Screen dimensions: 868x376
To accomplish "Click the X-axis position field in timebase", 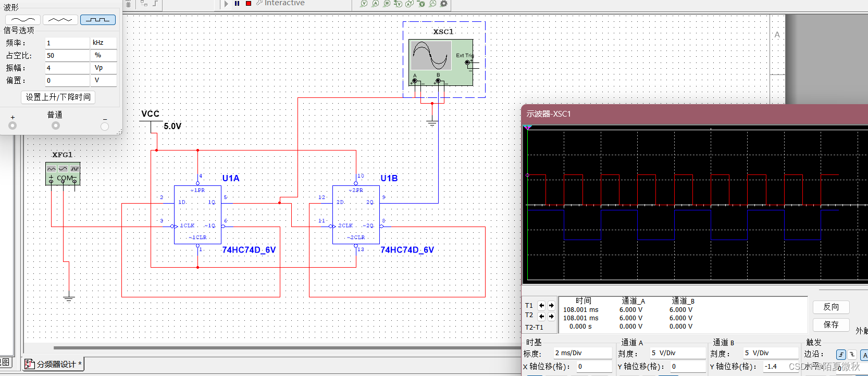I will click(x=594, y=367).
